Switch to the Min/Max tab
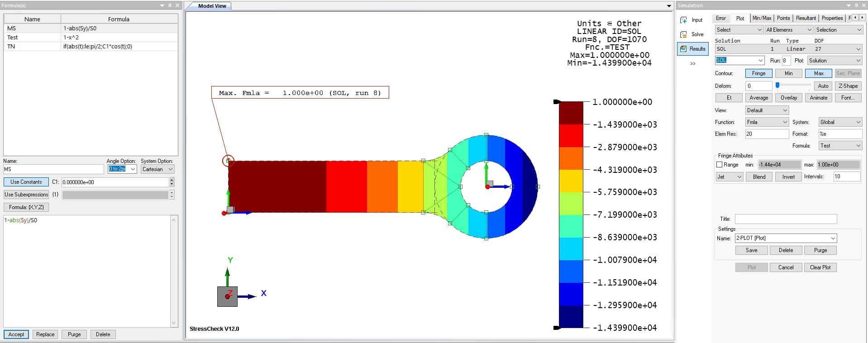This screenshot has width=868, height=343. click(762, 18)
